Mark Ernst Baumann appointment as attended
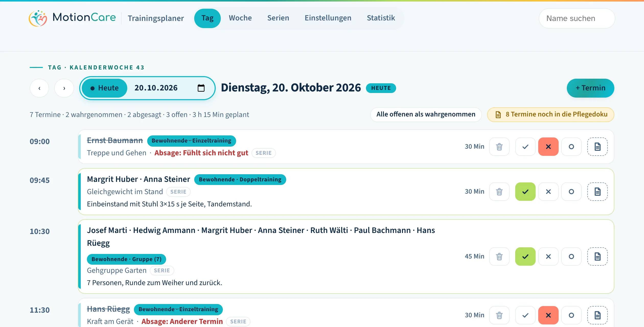 pyautogui.click(x=525, y=147)
